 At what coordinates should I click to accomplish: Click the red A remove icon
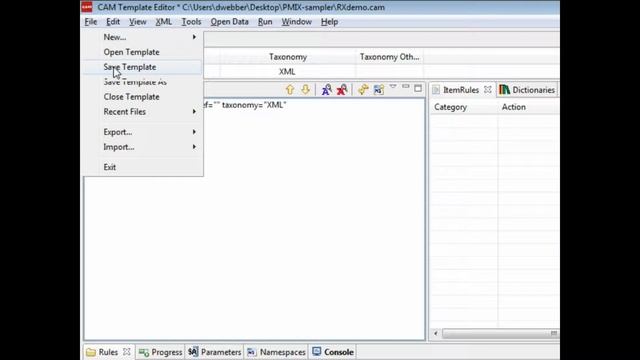(342, 89)
